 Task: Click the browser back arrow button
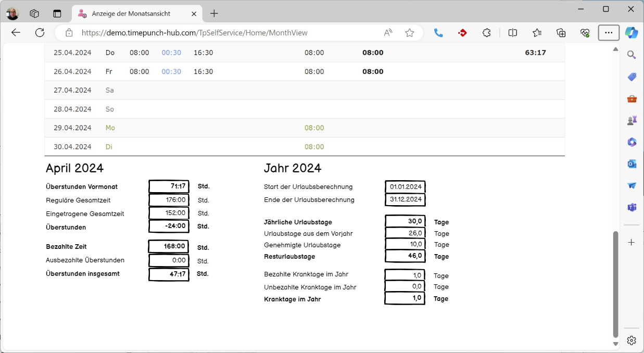(16, 33)
